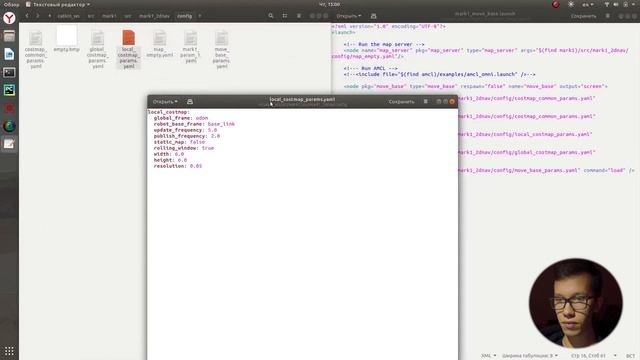Select the move_base_params.yaml file
This screenshot has height=360, width=640.
(221, 49)
